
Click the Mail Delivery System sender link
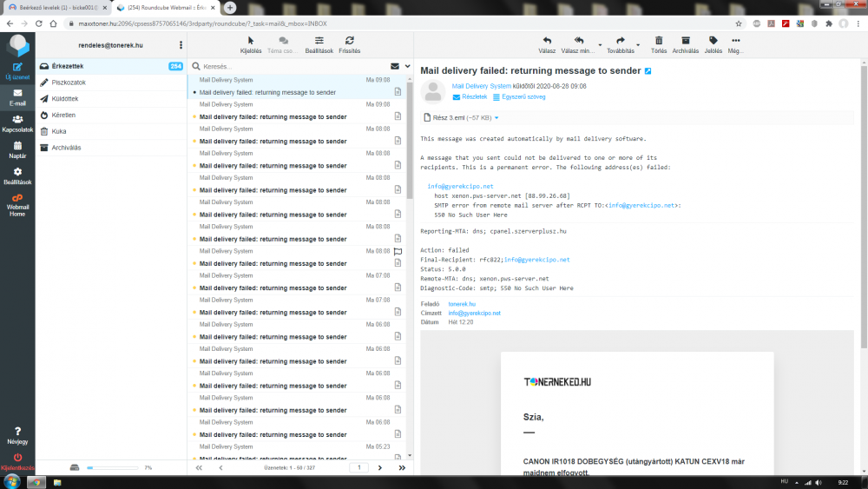tap(481, 86)
